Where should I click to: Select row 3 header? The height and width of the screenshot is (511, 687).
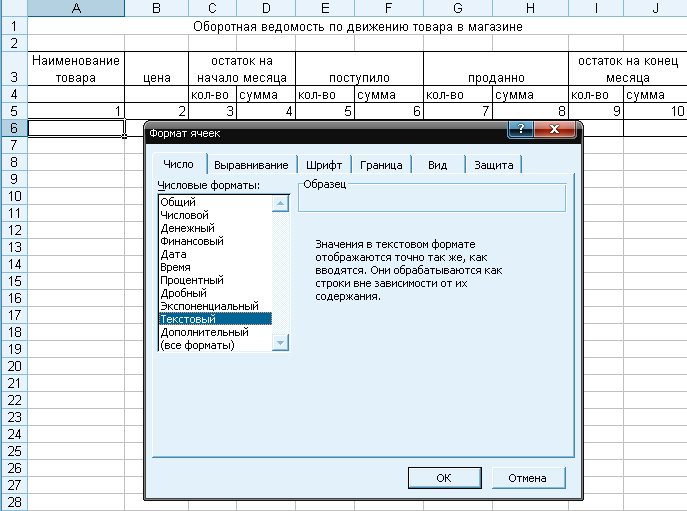pos(14,68)
